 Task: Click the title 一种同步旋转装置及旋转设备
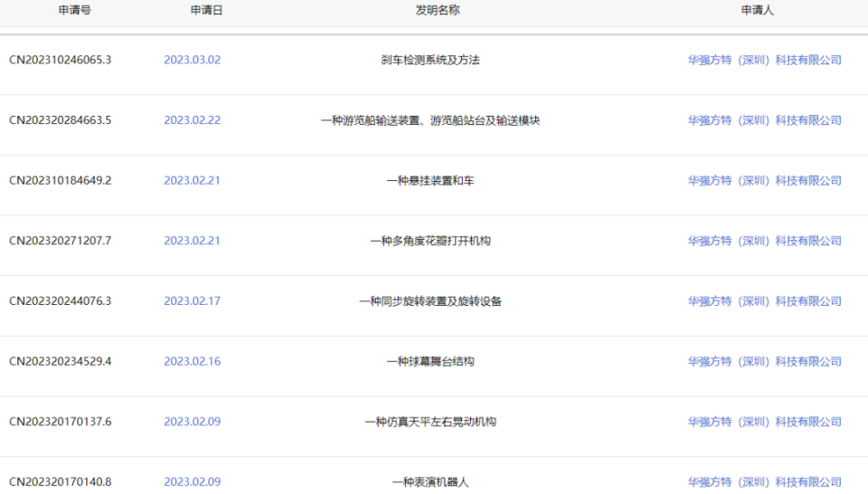pyautogui.click(x=430, y=301)
